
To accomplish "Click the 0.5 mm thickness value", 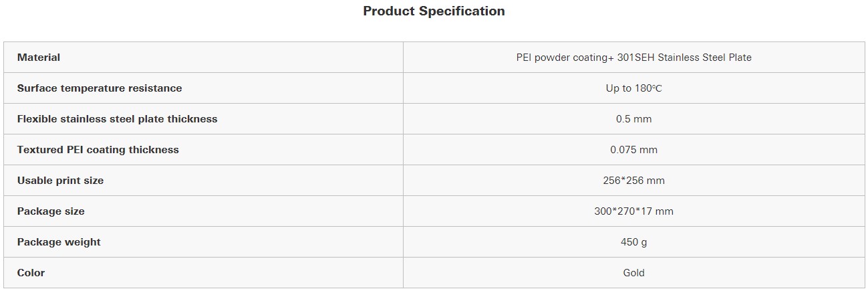I will click(x=633, y=119).
